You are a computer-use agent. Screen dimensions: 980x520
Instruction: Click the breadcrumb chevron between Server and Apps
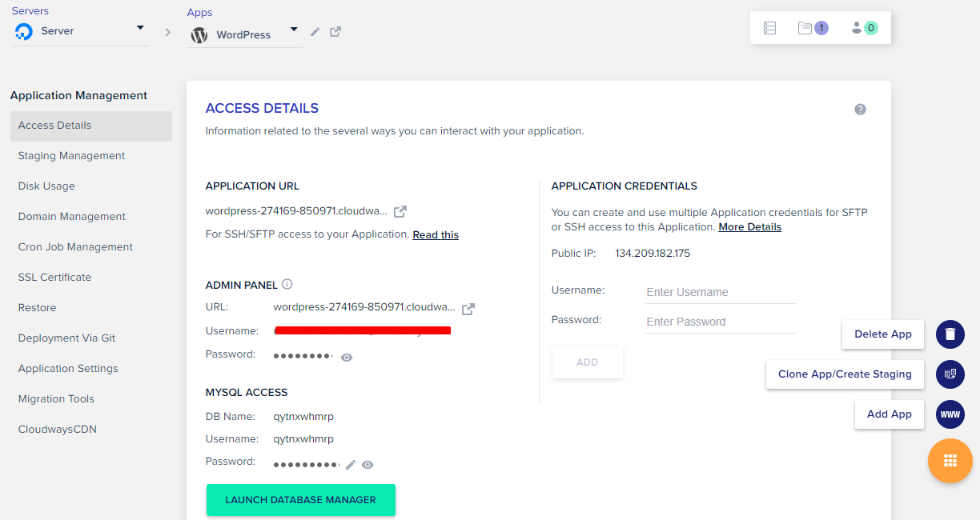pos(168,33)
